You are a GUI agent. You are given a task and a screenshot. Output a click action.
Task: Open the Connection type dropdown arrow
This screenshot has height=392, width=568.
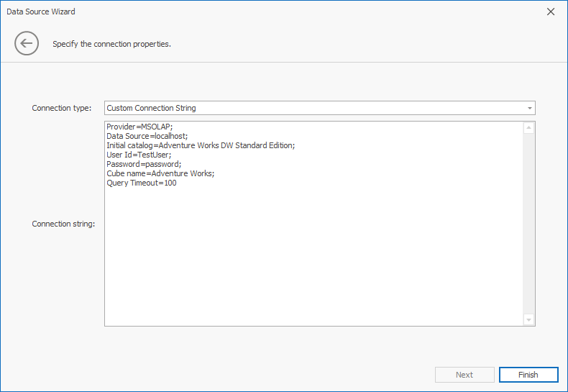point(530,108)
